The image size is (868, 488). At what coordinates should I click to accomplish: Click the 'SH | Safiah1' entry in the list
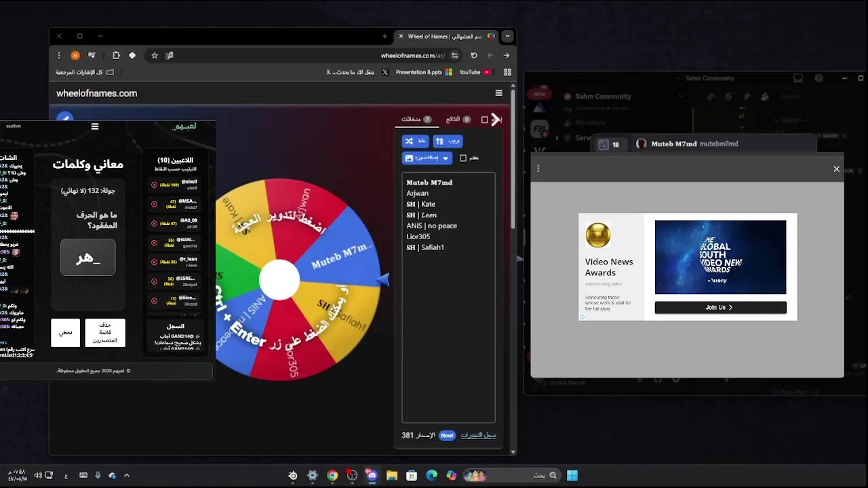click(x=425, y=247)
